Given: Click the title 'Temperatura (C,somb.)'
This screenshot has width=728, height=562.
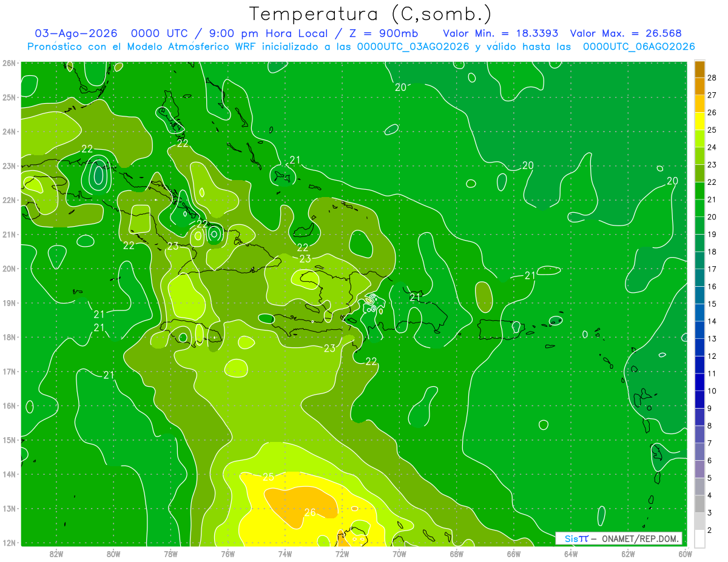Looking at the screenshot, I should (370, 14).
